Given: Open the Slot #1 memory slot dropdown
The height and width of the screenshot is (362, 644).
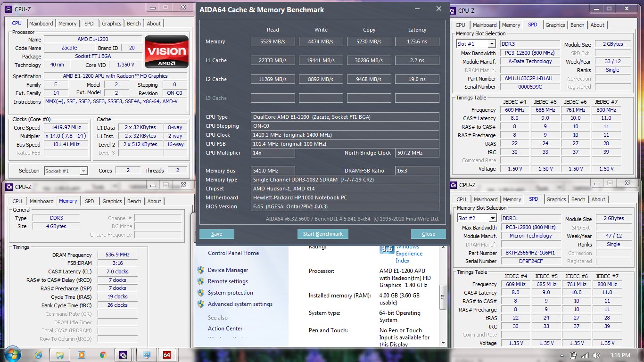Looking at the screenshot, I should pyautogui.click(x=492, y=44).
